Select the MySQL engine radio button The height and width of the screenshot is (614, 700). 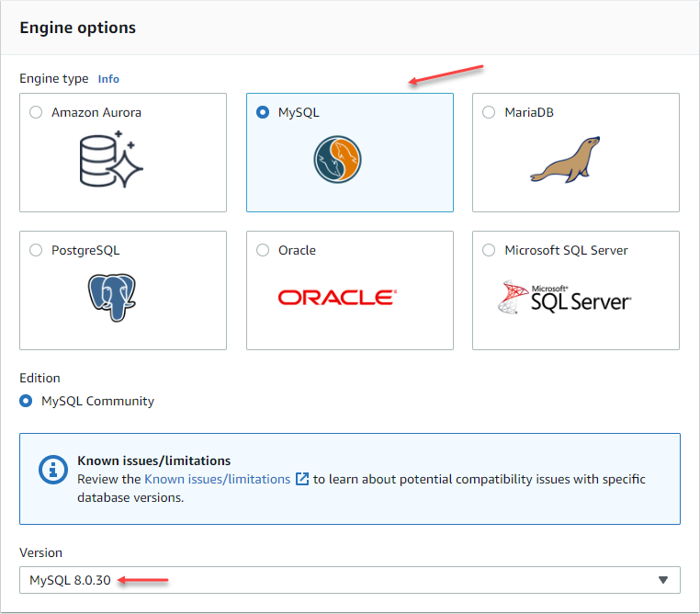tap(263, 112)
